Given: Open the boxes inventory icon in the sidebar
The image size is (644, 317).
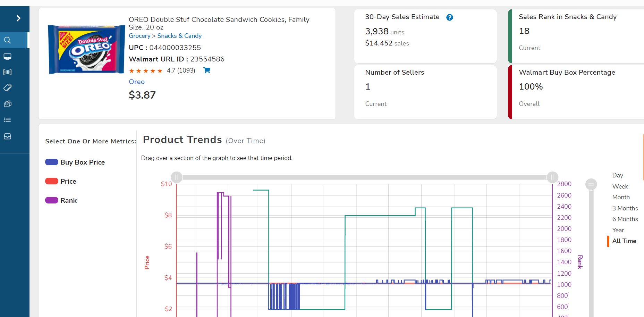Looking at the screenshot, I should click(x=7, y=103).
